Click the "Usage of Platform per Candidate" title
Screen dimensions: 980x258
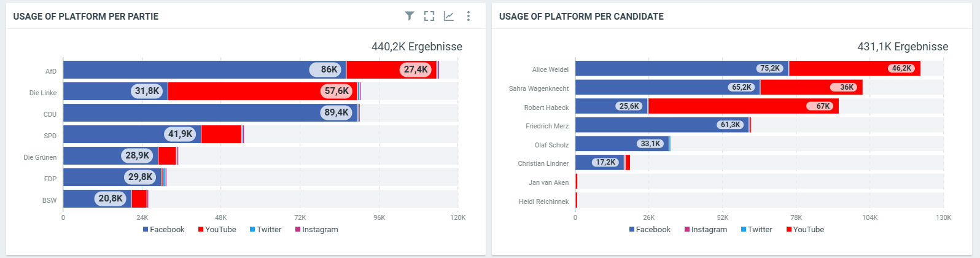[x=581, y=17]
